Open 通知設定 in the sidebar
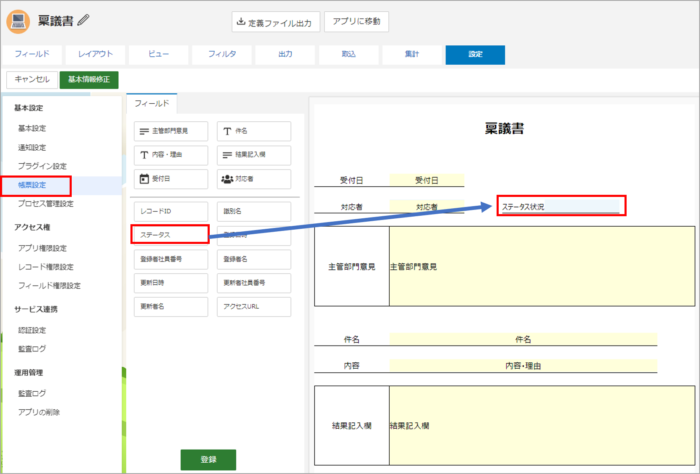 [32, 147]
